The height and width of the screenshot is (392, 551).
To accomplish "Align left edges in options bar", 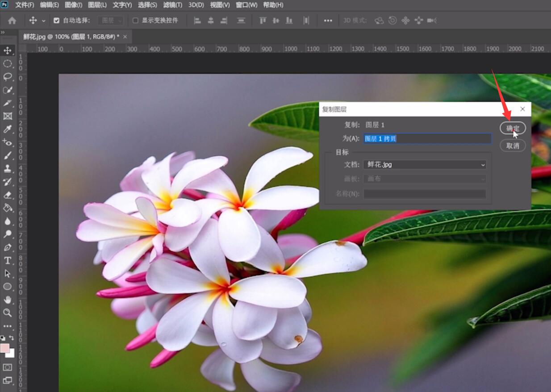I will [x=198, y=21].
